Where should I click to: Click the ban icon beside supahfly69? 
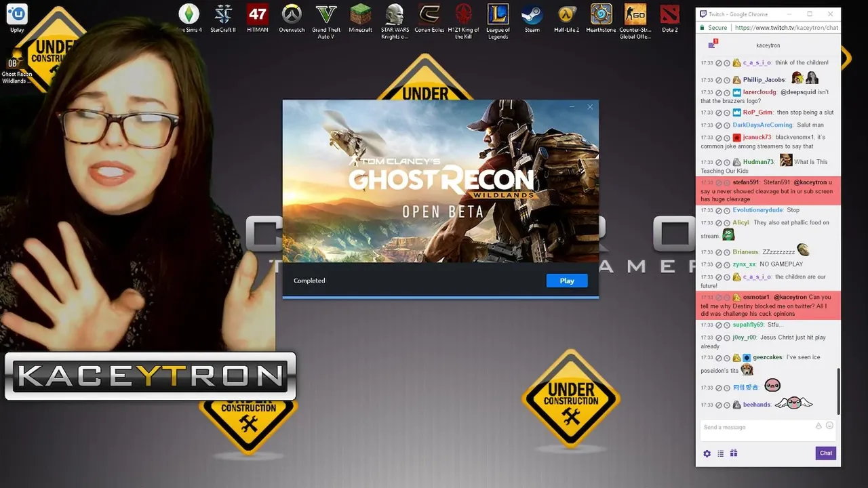[719, 325]
